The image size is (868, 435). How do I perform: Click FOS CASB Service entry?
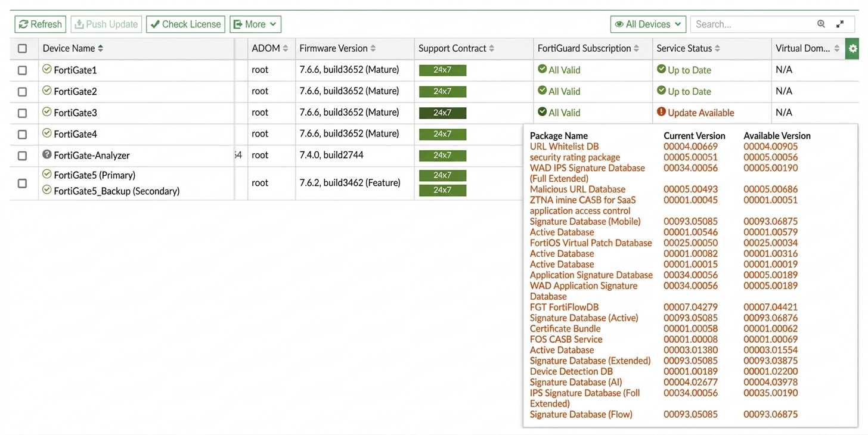pos(566,340)
